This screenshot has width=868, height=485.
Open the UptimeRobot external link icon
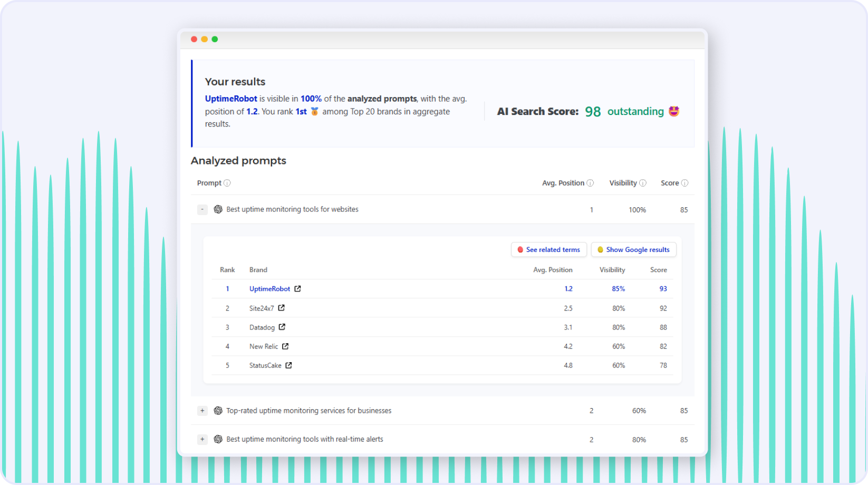(297, 288)
